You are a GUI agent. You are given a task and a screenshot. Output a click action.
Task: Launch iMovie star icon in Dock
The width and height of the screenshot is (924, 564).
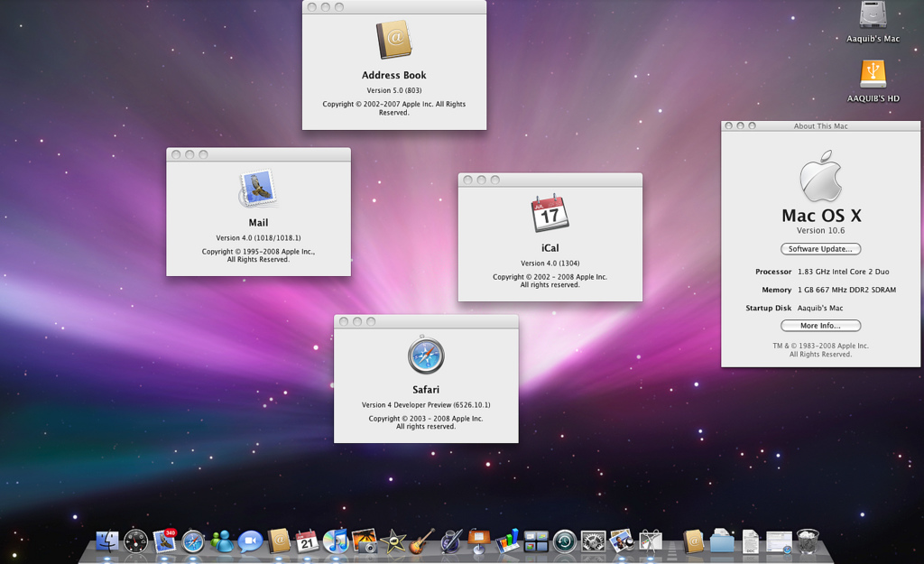[x=393, y=541]
